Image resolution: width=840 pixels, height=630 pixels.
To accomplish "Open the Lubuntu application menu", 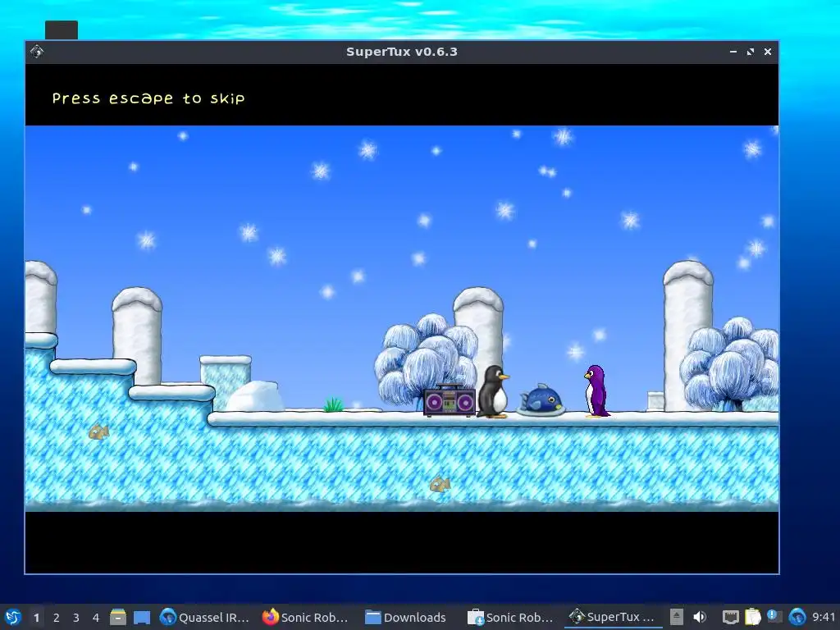I will pyautogui.click(x=12, y=617).
